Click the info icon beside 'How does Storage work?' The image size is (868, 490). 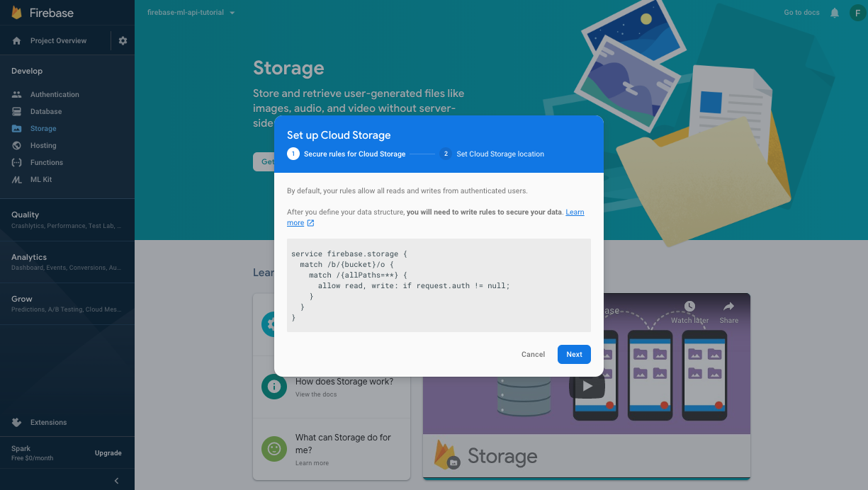pyautogui.click(x=274, y=387)
